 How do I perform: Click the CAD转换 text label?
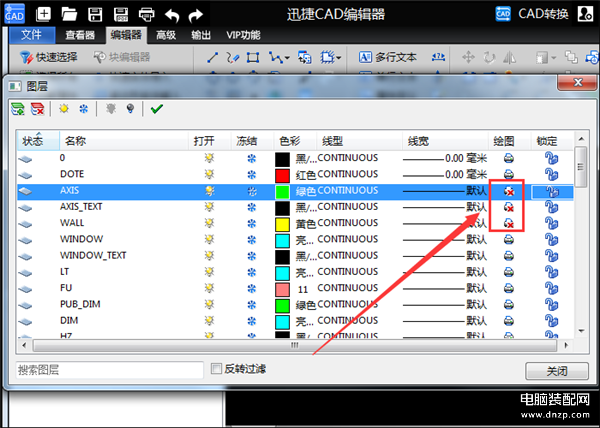[x=543, y=14]
